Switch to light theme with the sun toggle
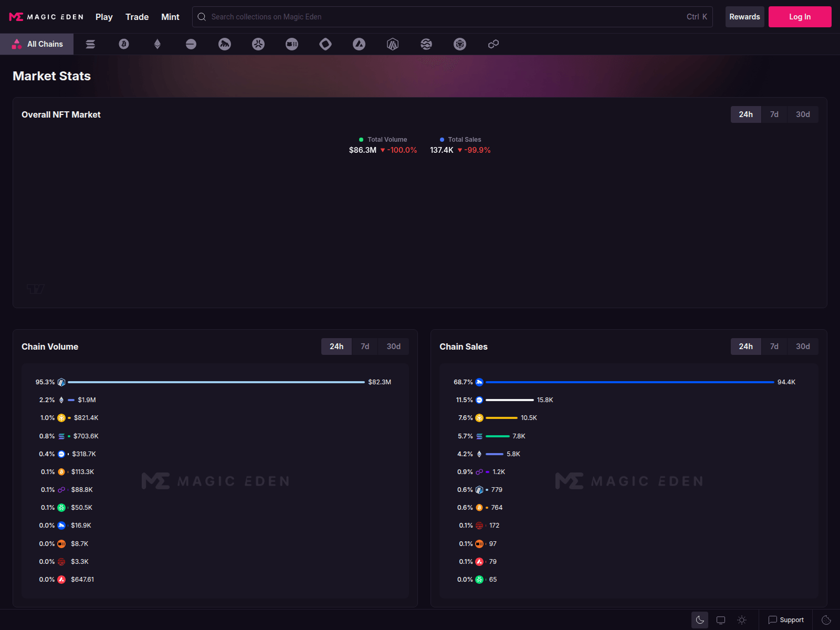The height and width of the screenshot is (630, 840). [x=742, y=619]
